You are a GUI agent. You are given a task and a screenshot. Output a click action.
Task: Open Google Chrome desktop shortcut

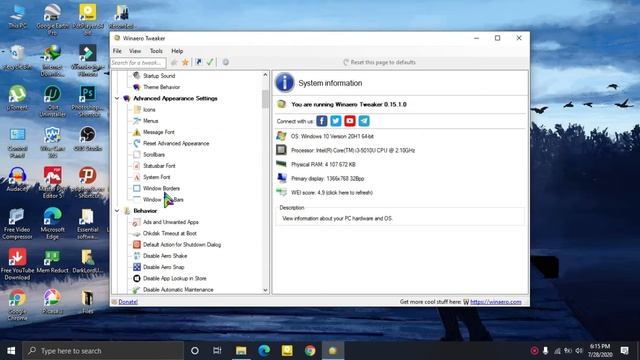[x=17, y=304]
